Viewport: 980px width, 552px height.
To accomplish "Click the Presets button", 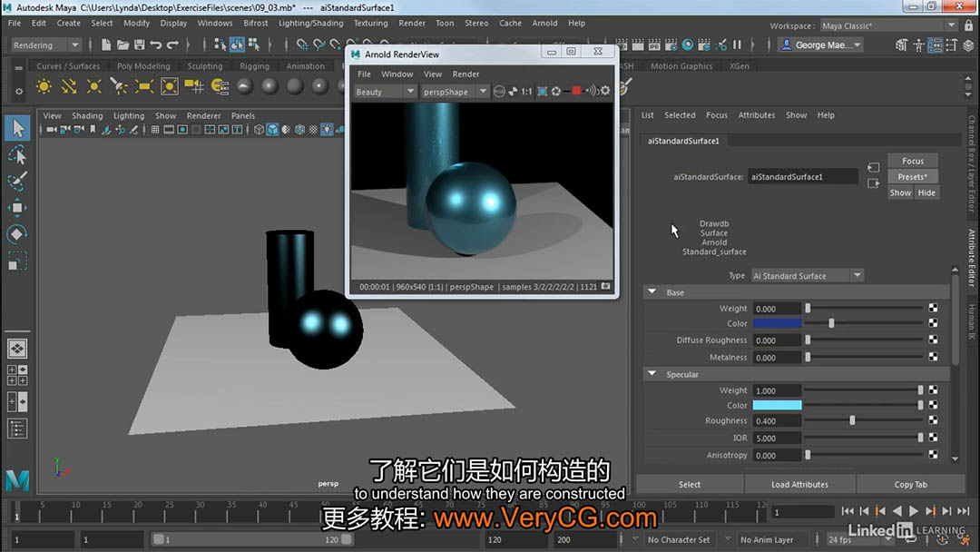I will pyautogui.click(x=913, y=177).
